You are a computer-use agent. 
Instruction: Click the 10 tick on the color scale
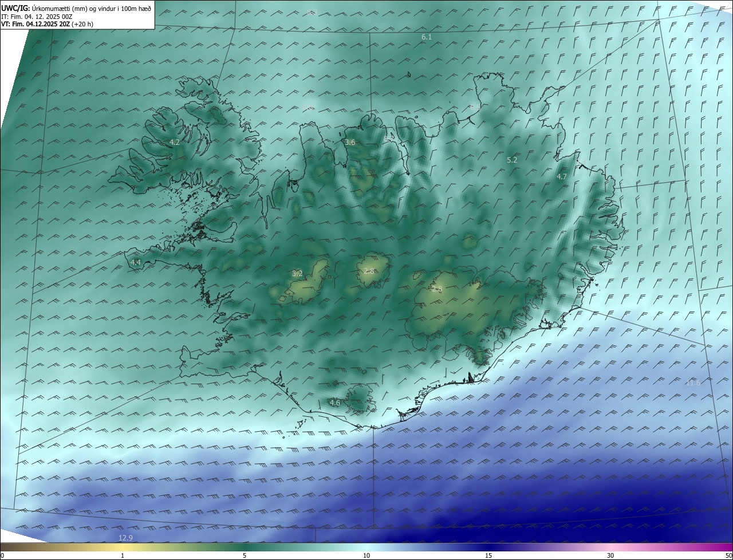[x=366, y=555]
